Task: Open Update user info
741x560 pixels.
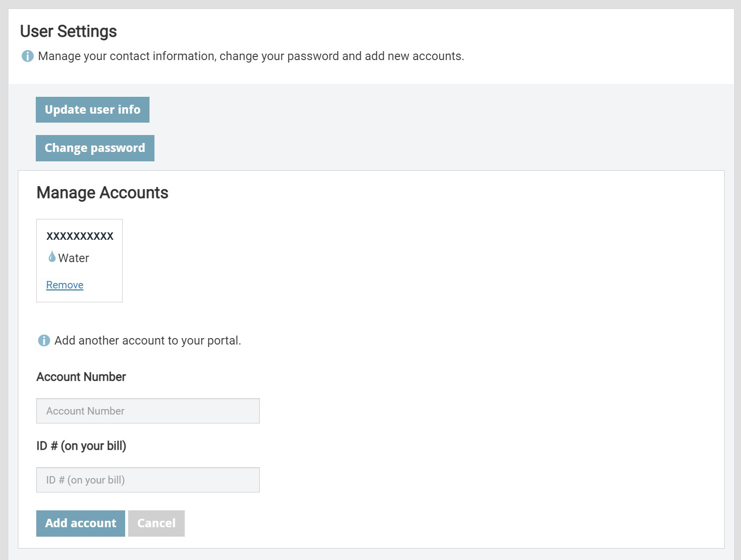Action: click(x=92, y=110)
